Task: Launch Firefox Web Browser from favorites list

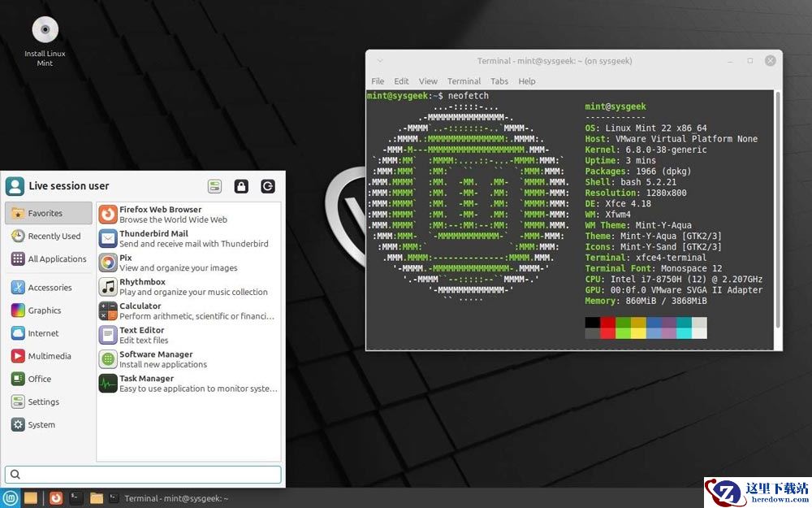Action: (188, 214)
